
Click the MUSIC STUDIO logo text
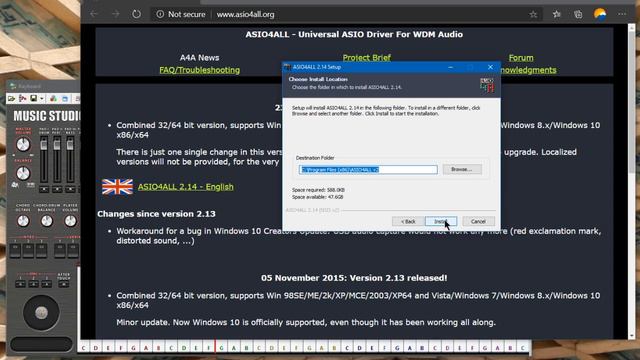click(47, 116)
